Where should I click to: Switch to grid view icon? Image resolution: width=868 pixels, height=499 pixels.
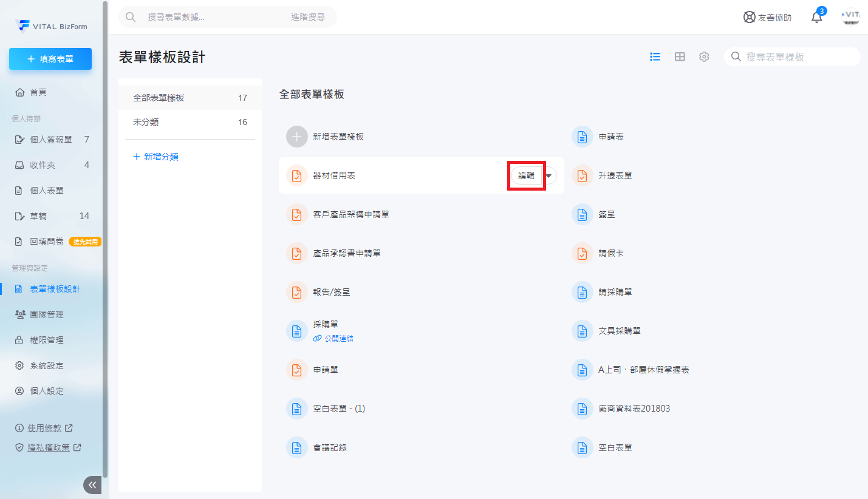pos(680,56)
